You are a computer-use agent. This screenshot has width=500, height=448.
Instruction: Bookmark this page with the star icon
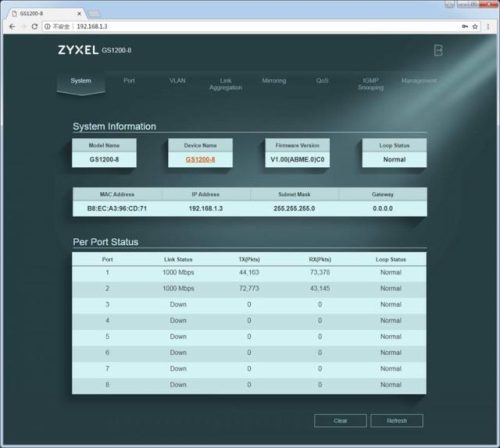pyautogui.click(x=475, y=26)
